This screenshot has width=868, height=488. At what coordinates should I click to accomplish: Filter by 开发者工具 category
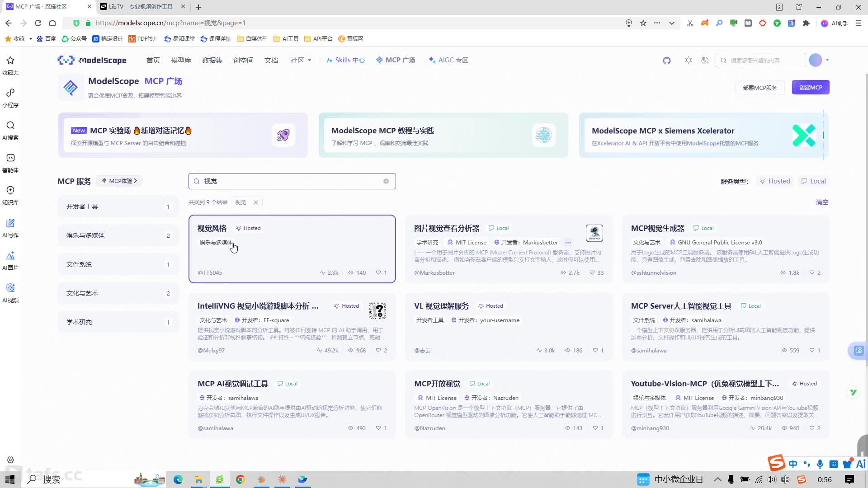118,206
